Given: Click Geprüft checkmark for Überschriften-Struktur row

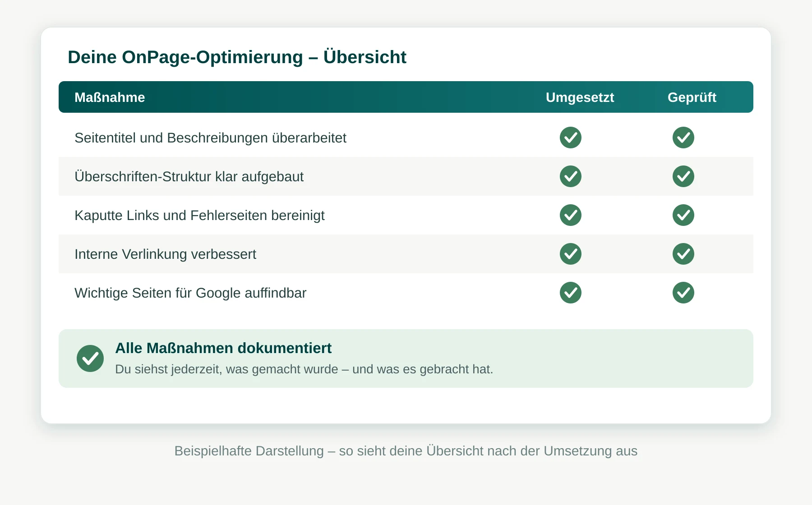Looking at the screenshot, I should 683,176.
